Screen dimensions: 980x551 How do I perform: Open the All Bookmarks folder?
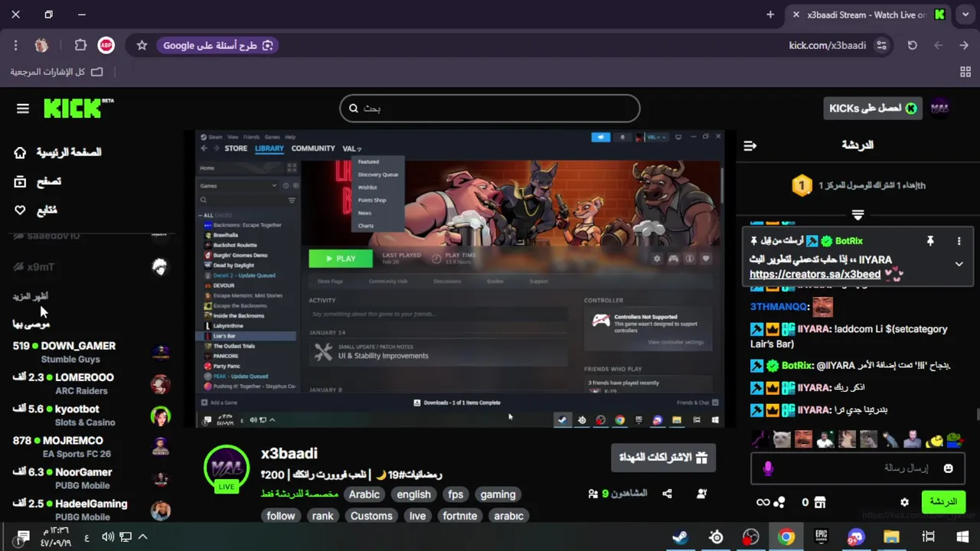click(57, 72)
